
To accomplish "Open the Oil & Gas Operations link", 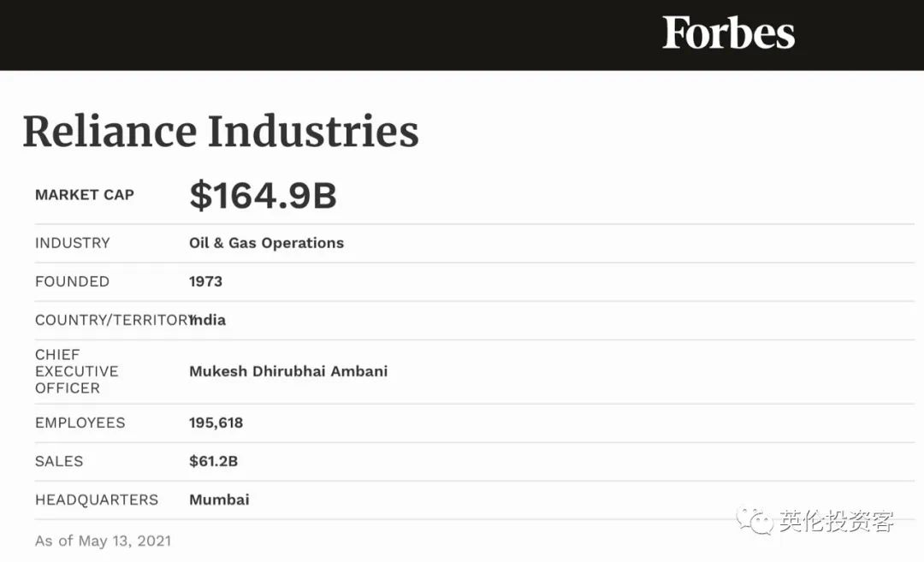I will 266,243.
